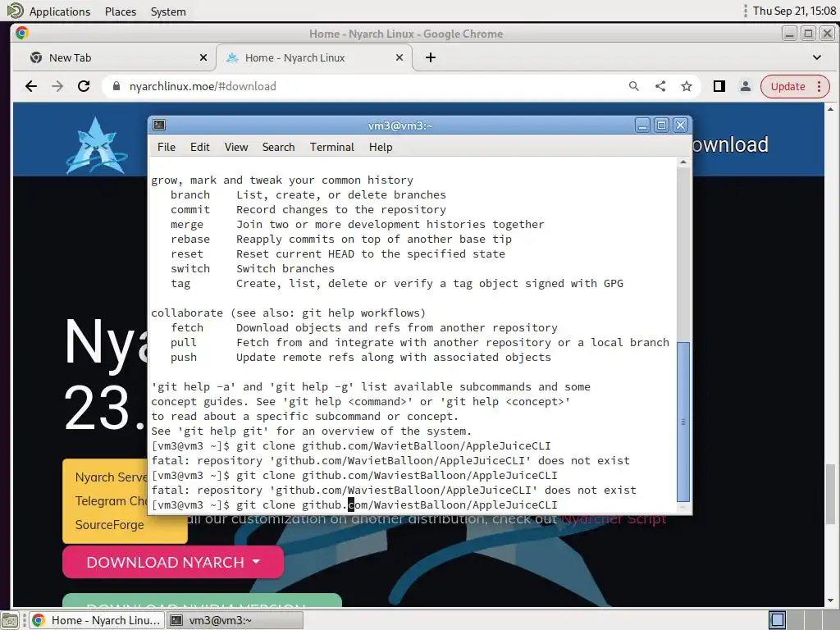Click the clock showing Thu Sep 21
This screenshot has height=630, width=840.
(794, 11)
